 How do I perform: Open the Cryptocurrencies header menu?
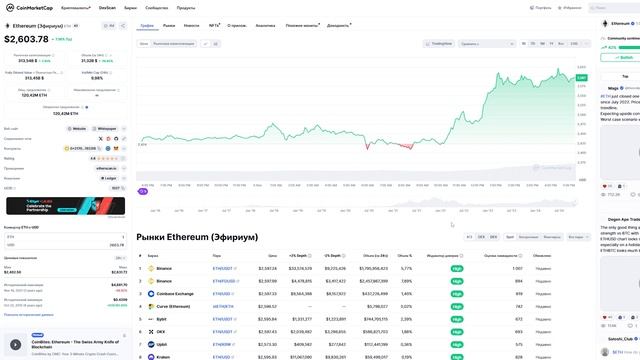[76, 8]
